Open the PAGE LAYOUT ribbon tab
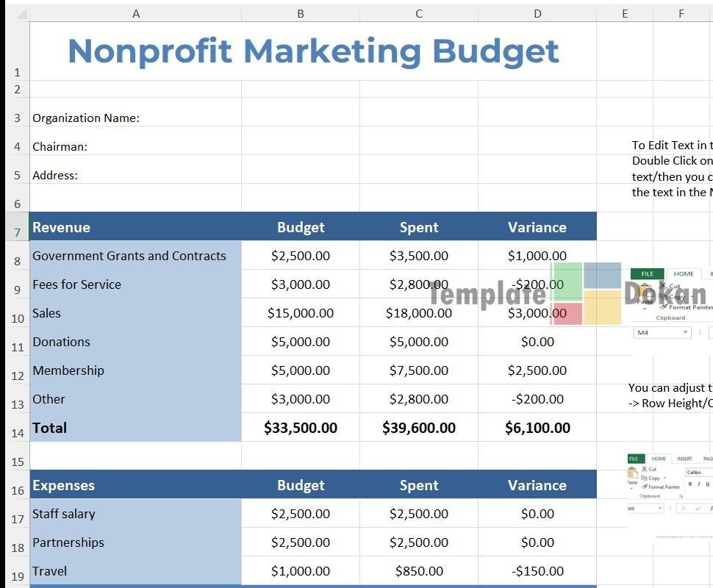 pos(707,459)
